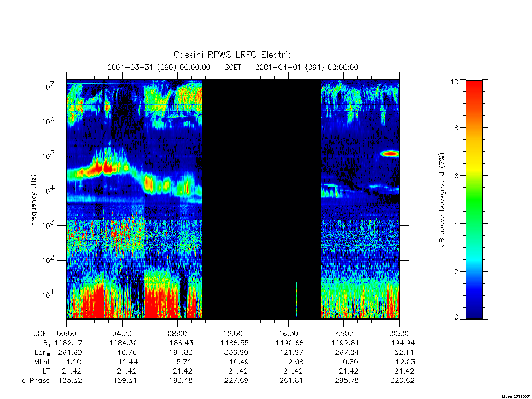Click the SCET row label below the plot
This screenshot has width=532, height=399.
point(42,334)
